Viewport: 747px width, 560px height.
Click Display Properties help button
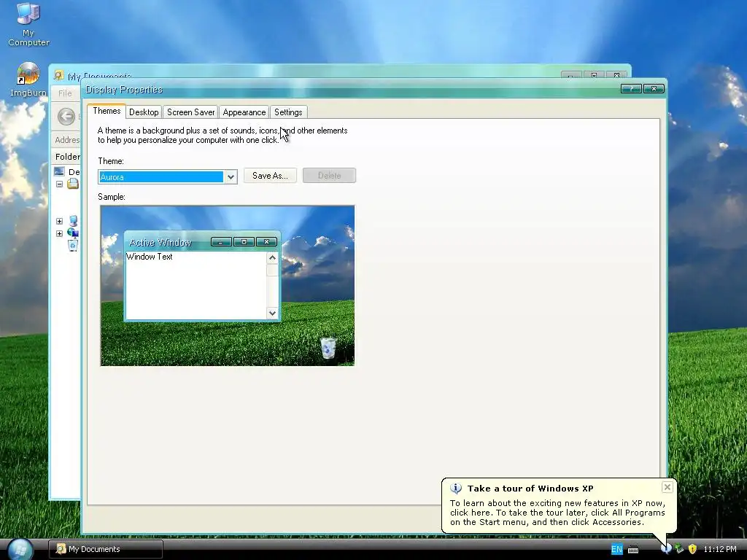click(x=631, y=88)
